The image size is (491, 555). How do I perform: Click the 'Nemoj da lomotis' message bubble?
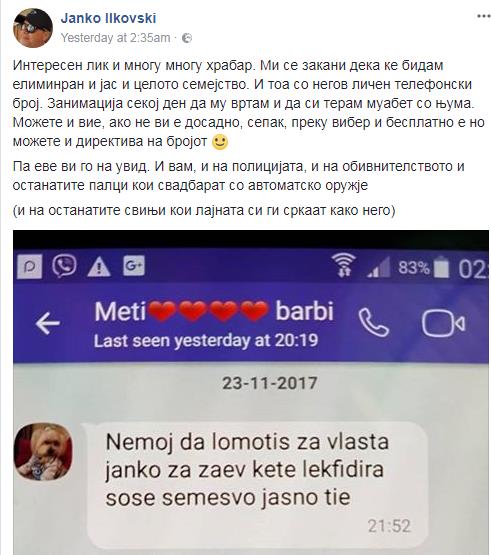click(255, 486)
